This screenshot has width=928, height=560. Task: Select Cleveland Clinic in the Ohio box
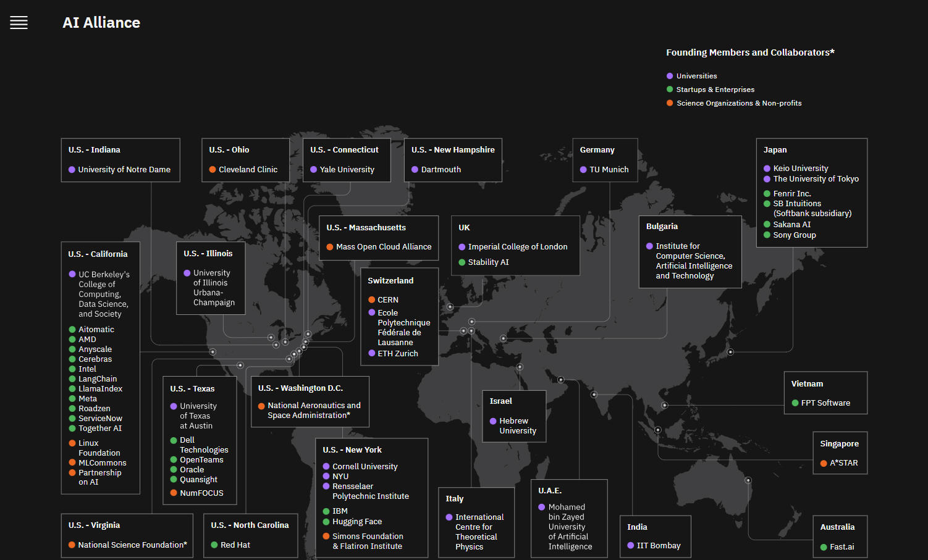[248, 170]
